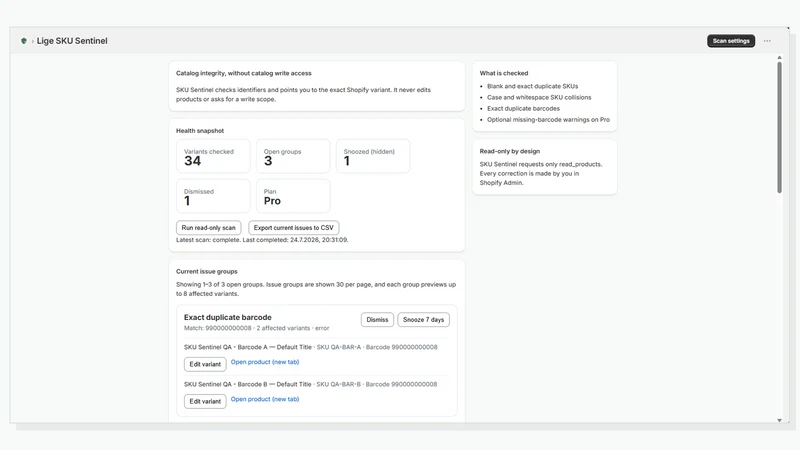This screenshot has height=450, width=800.
Task: Click the scrollbar up arrow
Action: pyautogui.click(x=779, y=58)
